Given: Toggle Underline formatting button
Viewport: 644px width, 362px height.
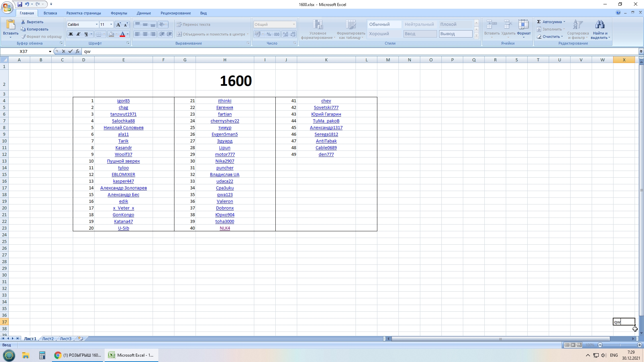Looking at the screenshot, I should click(86, 34).
